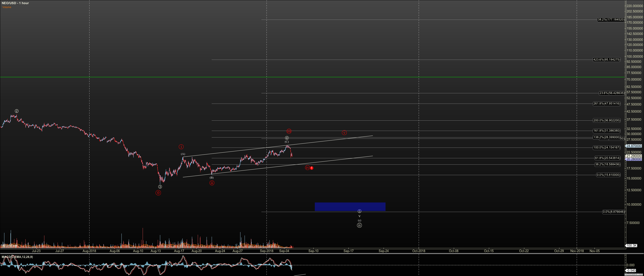Select the 23.6%(56.428635) Fibonacci label

(612, 93)
